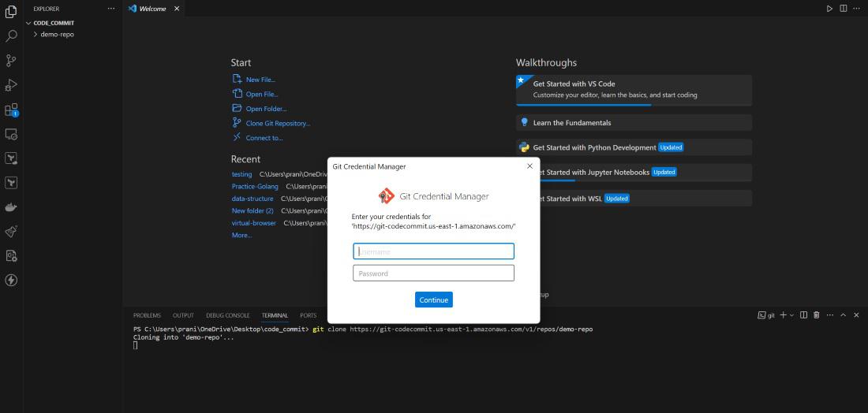Split the terminal
The height and width of the screenshot is (413, 868).
804,315
